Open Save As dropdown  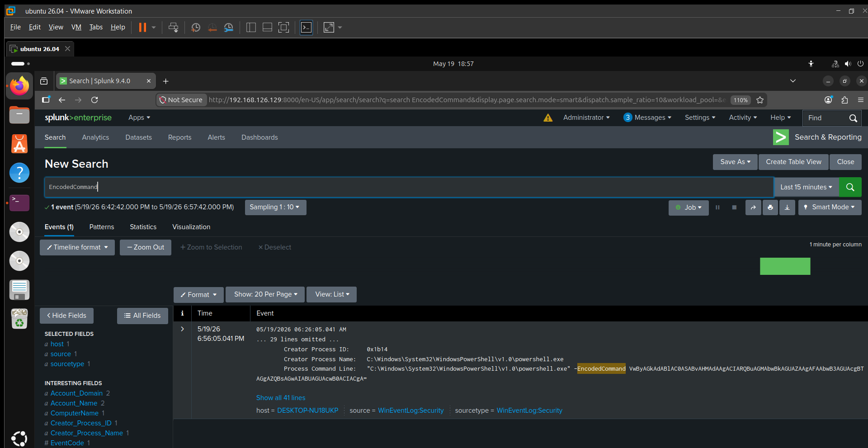click(735, 162)
